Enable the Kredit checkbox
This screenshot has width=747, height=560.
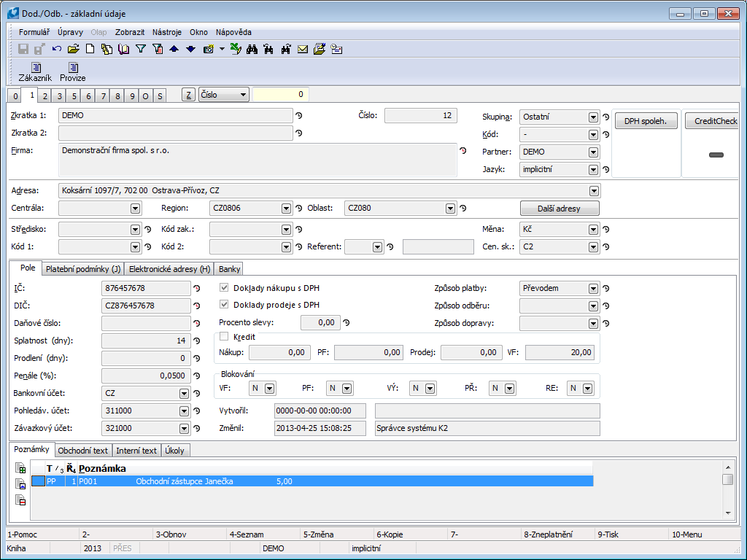(x=224, y=337)
